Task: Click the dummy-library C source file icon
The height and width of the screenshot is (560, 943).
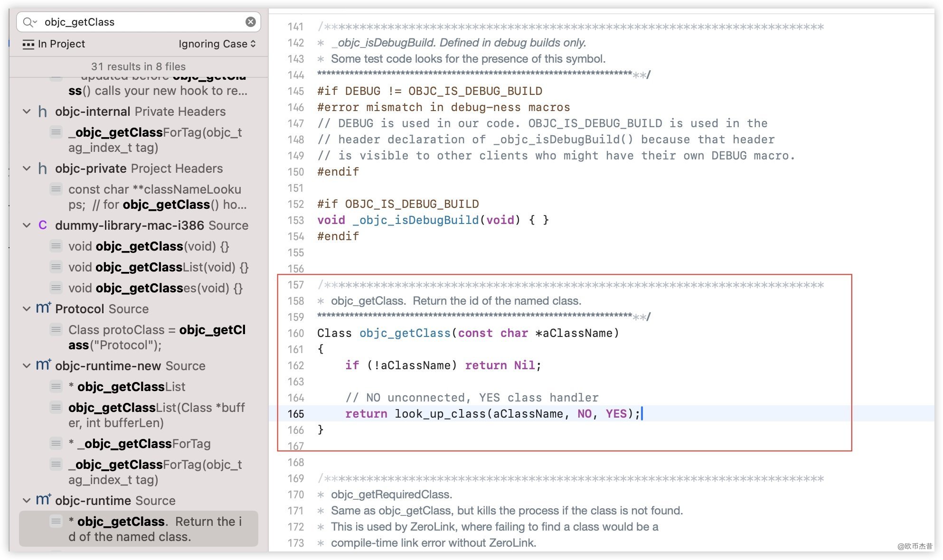Action: pos(43,225)
